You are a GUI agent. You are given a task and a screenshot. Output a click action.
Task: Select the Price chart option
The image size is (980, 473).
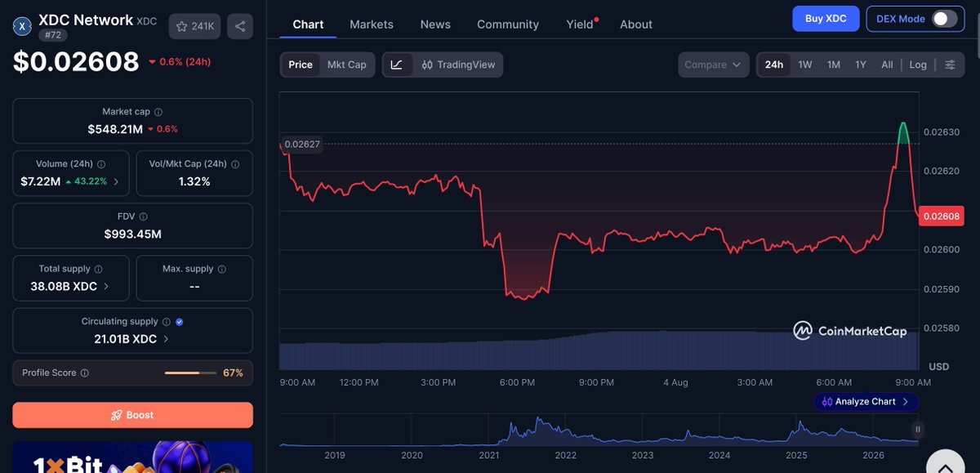pyautogui.click(x=301, y=65)
